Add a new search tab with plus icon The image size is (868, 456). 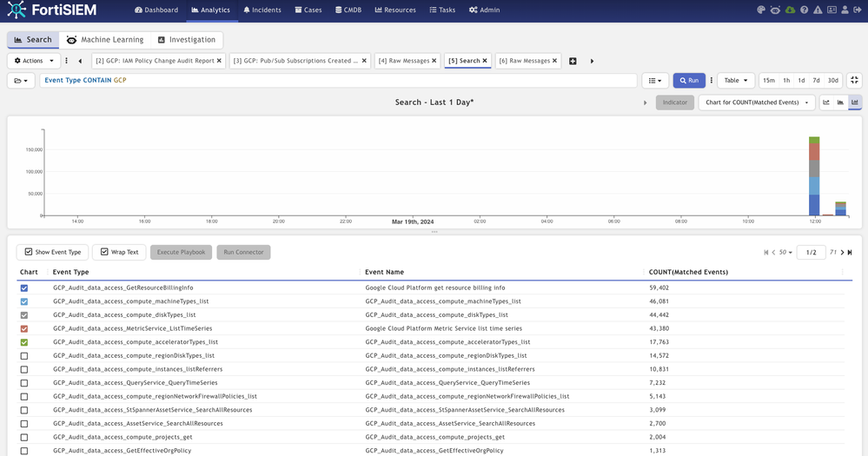[x=573, y=61]
